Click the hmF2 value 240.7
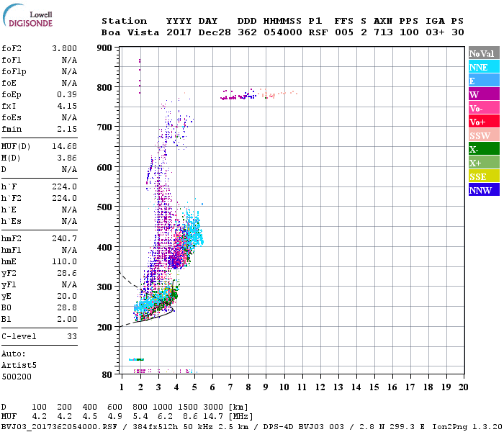The width and height of the screenshot is (504, 432). tap(64, 238)
